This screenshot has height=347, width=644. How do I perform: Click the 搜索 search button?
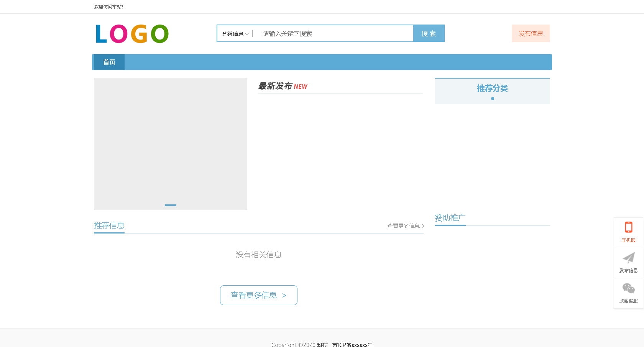[x=429, y=33]
